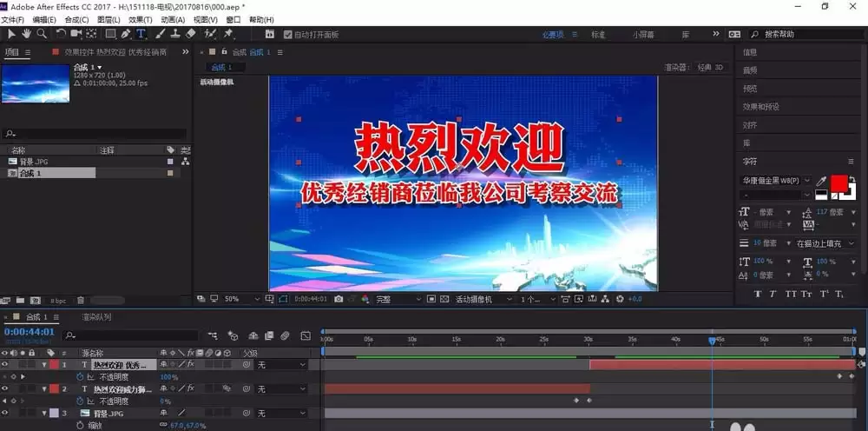
Task: Select the Brush tool
Action: pyautogui.click(x=160, y=34)
